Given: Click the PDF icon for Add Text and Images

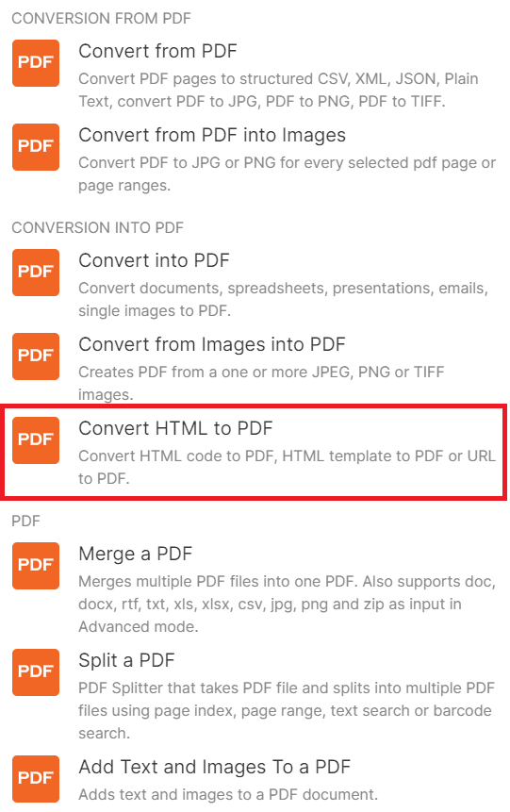Looking at the screenshot, I should coord(36,779).
